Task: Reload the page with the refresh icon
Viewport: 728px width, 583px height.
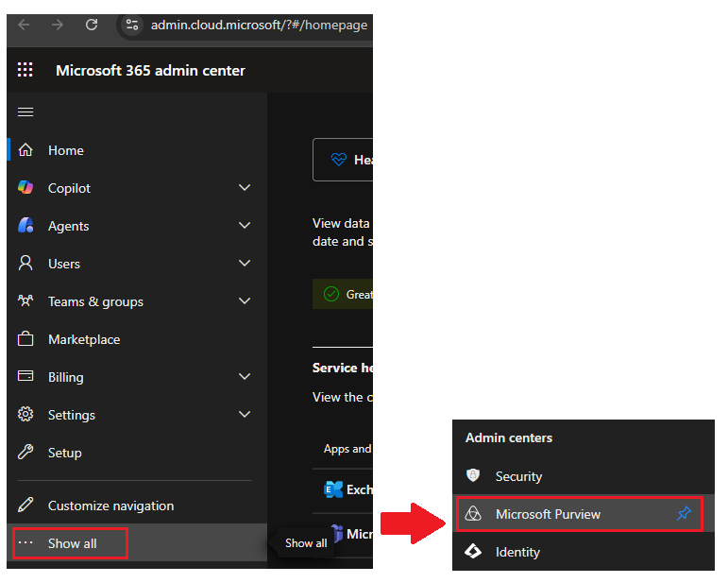Action: coord(92,25)
